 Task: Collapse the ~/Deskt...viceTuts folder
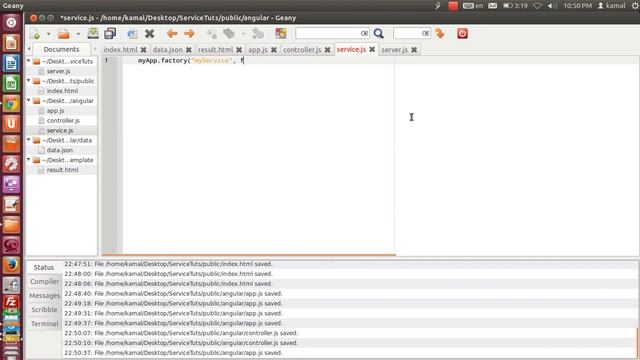pyautogui.click(x=29, y=61)
